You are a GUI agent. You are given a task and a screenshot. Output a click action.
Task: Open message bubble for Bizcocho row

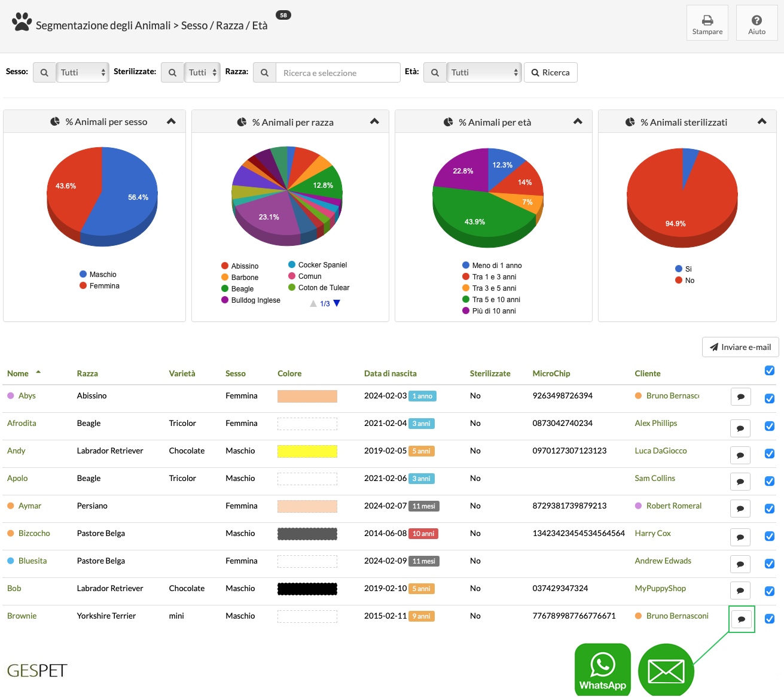[x=740, y=537]
